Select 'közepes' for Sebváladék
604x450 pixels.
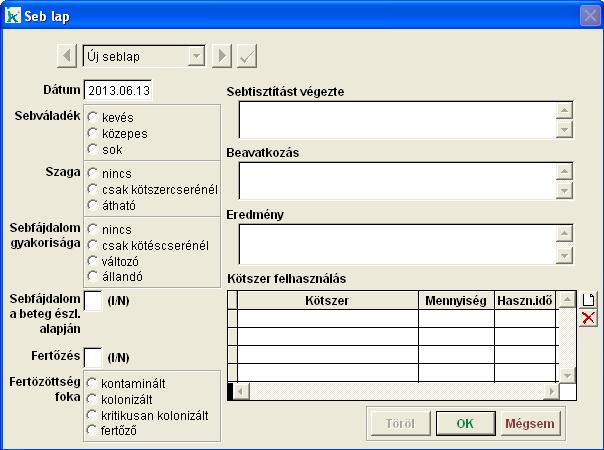(93, 133)
